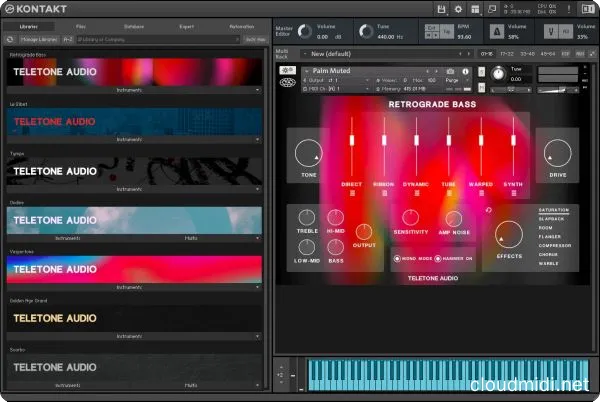Click the SYNTH fader handle
Screen dimensions: 600x402
point(514,140)
